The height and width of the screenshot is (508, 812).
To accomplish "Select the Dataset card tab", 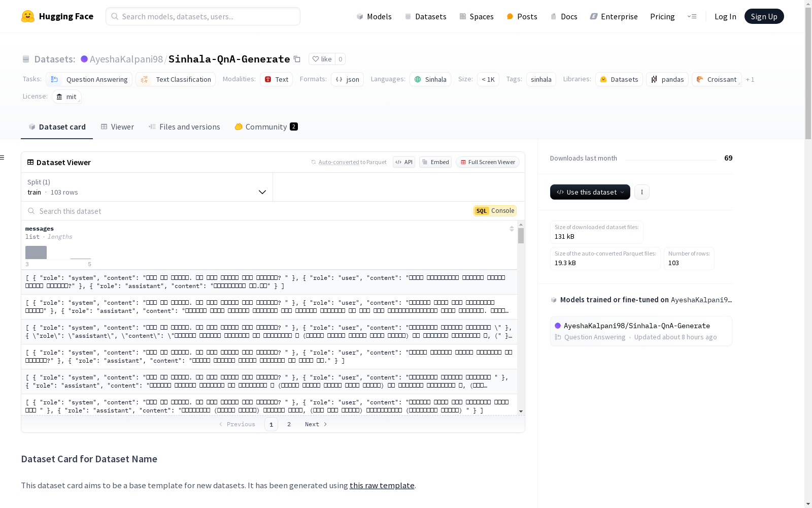I will pyautogui.click(x=57, y=127).
